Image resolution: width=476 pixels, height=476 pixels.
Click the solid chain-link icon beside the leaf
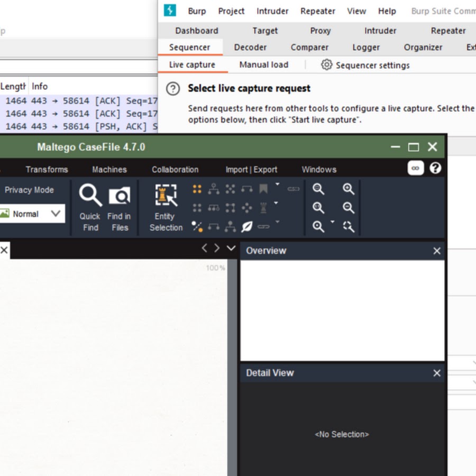pyautogui.click(x=263, y=226)
